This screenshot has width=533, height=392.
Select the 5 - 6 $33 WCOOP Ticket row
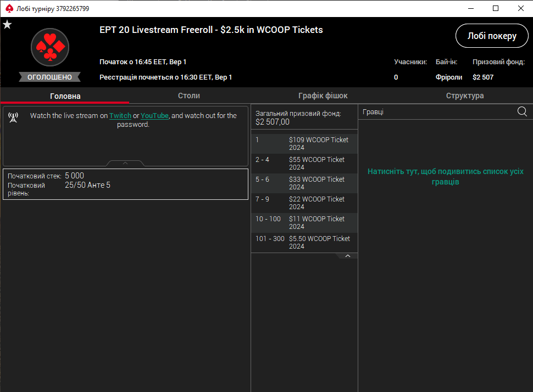click(x=304, y=183)
